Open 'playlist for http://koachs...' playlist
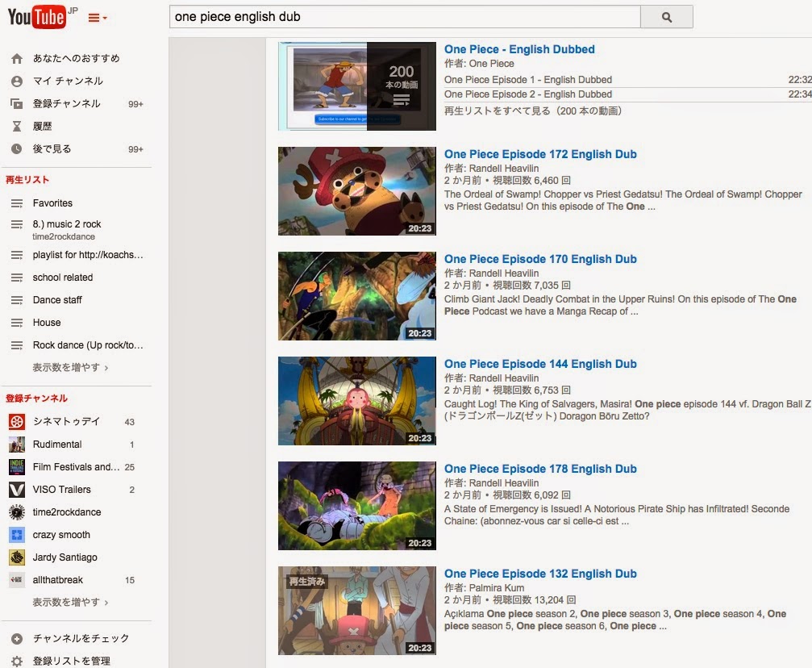812x668 pixels. (x=88, y=255)
